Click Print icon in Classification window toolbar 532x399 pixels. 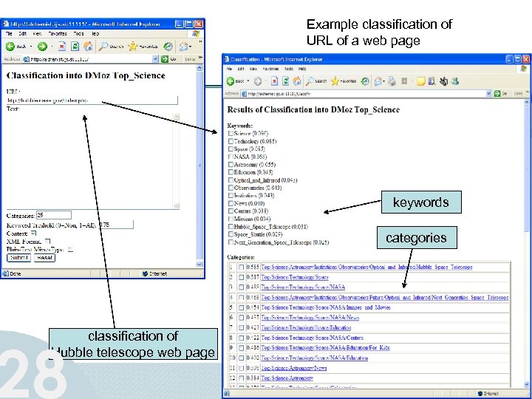(x=392, y=81)
